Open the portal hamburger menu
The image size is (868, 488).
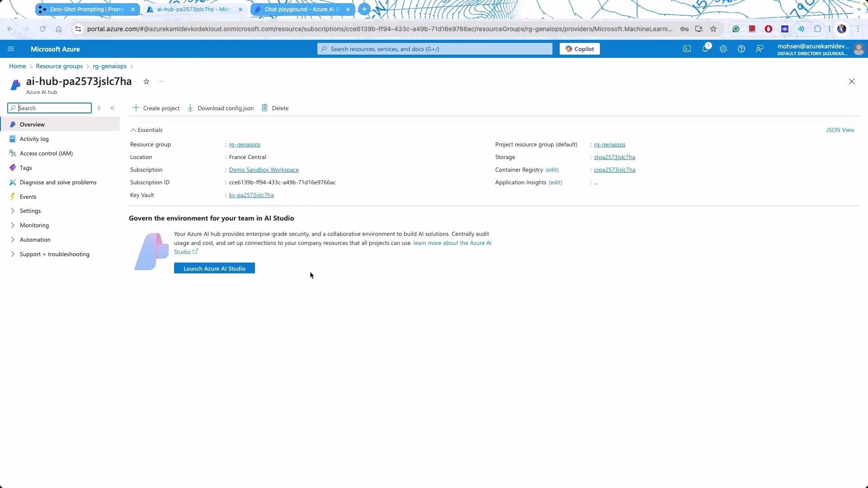point(11,49)
